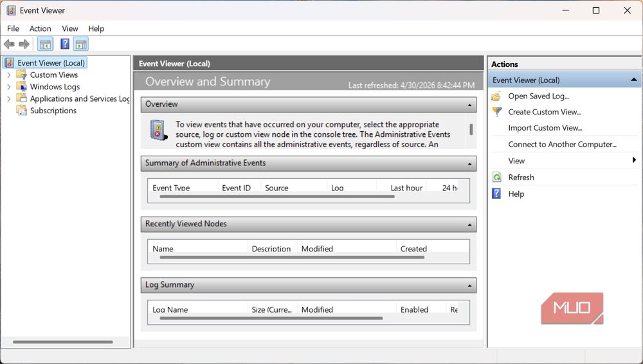643x364 pixels.
Task: Click the overview book icon
Action: point(158,130)
